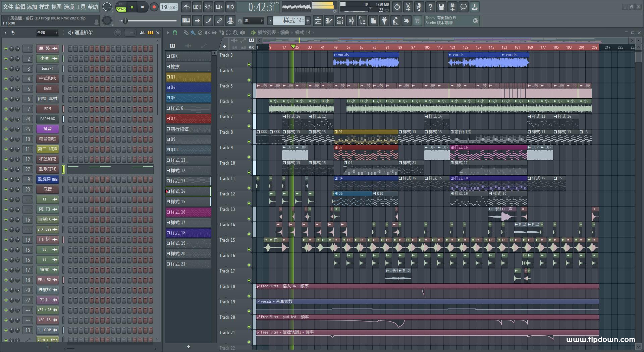
Task: Click the 130.000 tempo field
Action: (169, 7)
